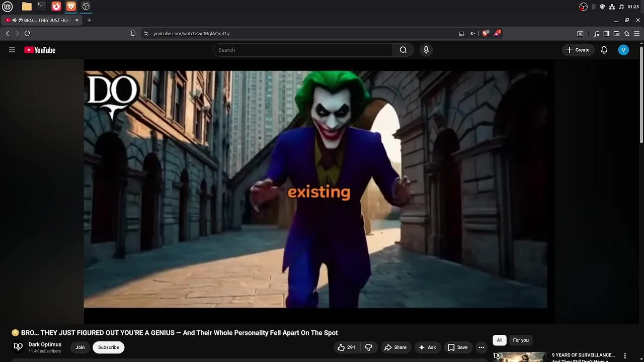Open a new browser tab
This screenshot has height=362, width=644.
(x=89, y=20)
